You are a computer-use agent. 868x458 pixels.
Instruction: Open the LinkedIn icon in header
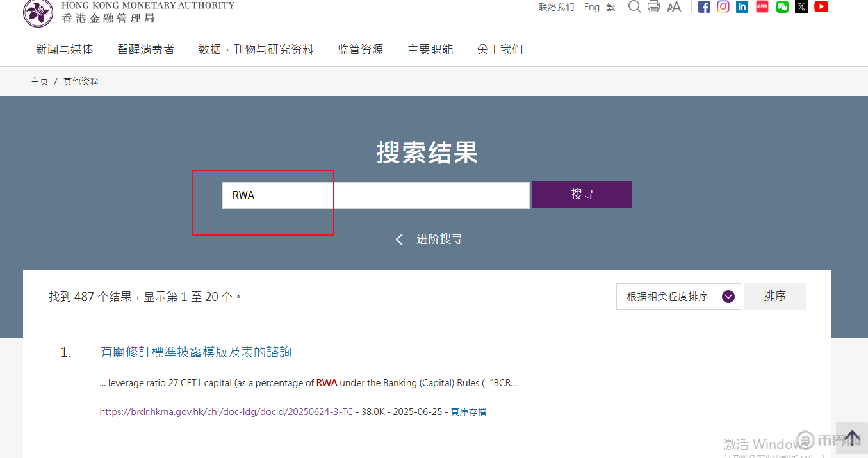tap(742, 7)
